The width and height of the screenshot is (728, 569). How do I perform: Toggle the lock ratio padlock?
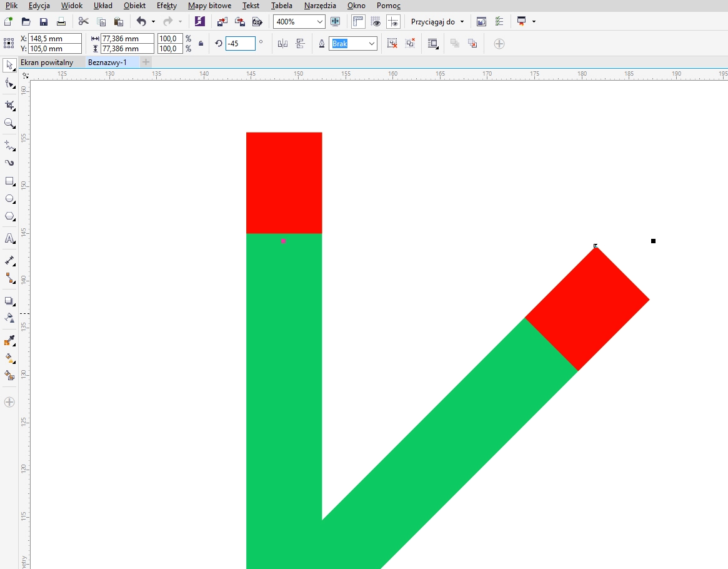pos(201,44)
